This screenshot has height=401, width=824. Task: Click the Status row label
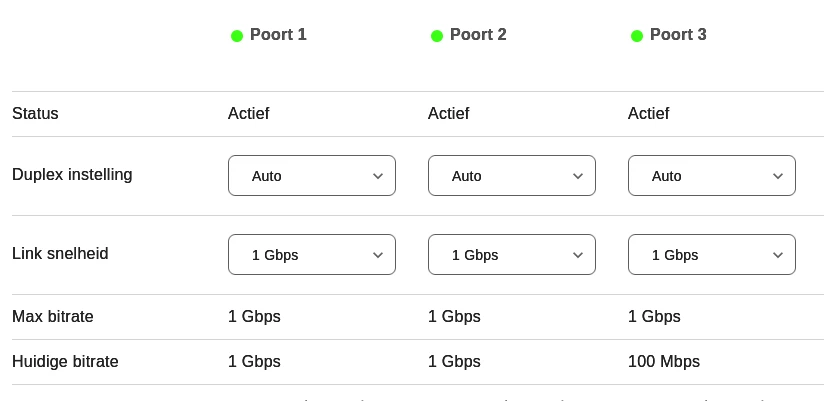pos(35,114)
